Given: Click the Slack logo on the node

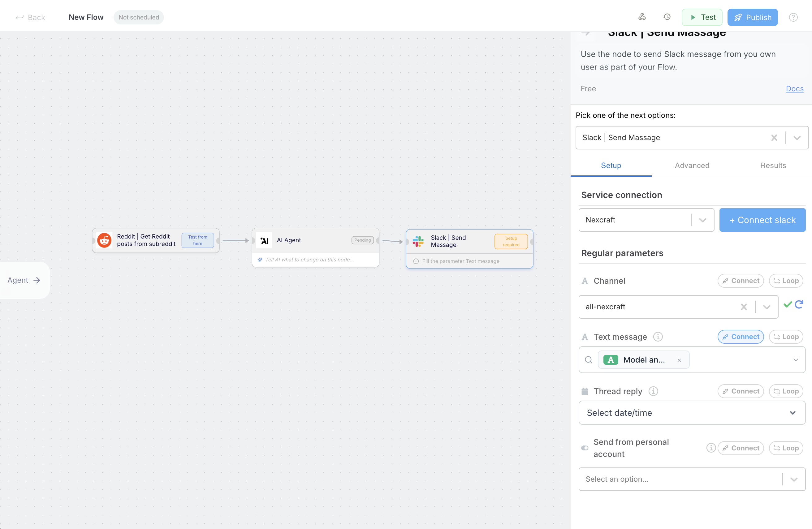Looking at the screenshot, I should coord(418,241).
